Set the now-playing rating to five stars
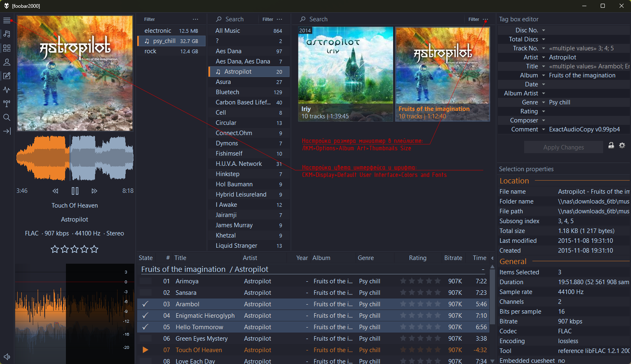Viewport: 631px width, 364px height. click(94, 249)
